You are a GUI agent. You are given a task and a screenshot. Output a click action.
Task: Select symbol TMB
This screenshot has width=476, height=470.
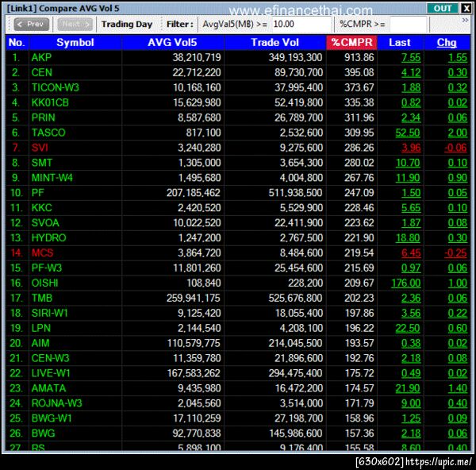pos(42,298)
